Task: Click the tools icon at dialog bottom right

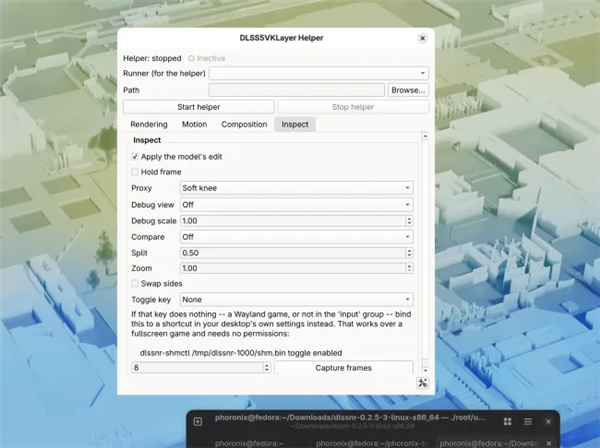Action: 422,383
